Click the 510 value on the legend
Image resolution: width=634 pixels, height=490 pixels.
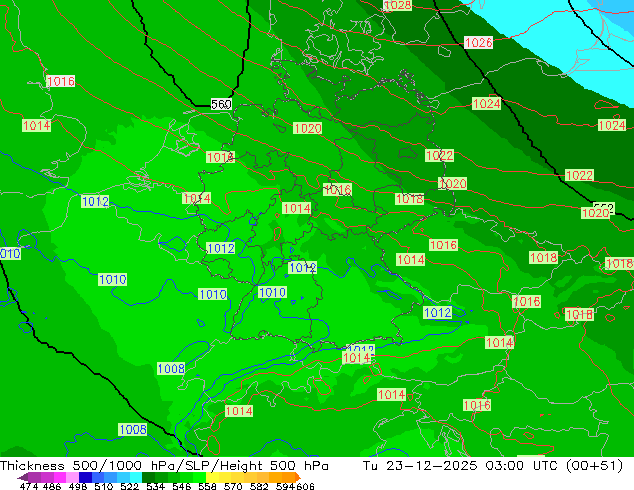[x=104, y=486]
